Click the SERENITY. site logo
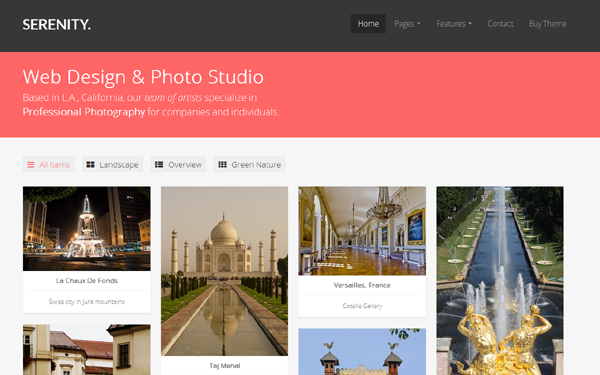This screenshot has width=600, height=375. (57, 24)
